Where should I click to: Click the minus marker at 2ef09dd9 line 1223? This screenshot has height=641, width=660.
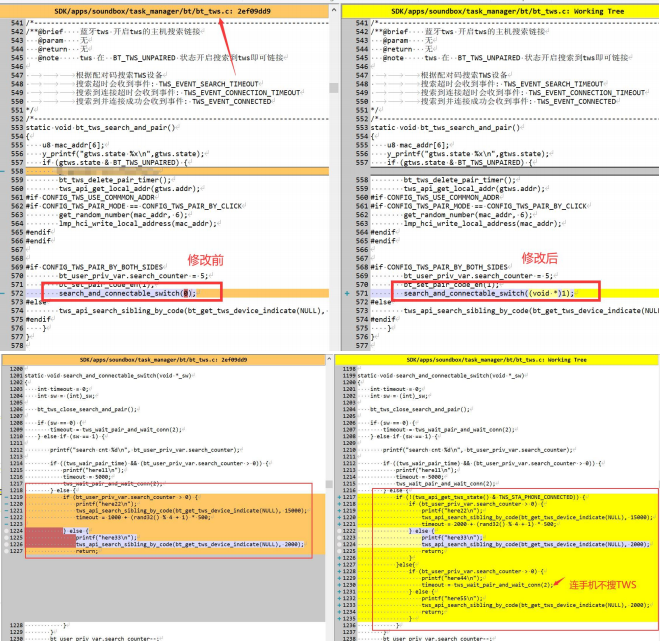tap(6, 524)
